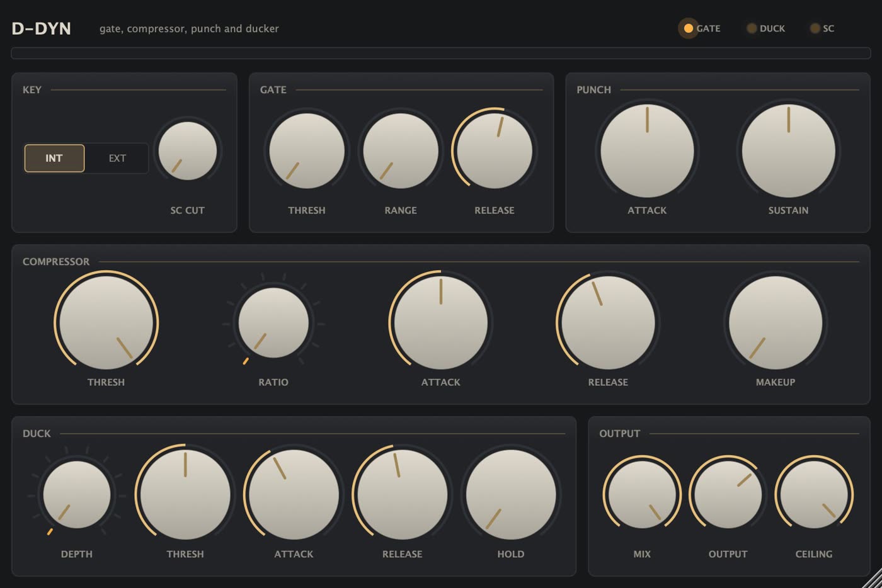882x588 pixels.
Task: Click the CEILING label text
Action: [814, 554]
